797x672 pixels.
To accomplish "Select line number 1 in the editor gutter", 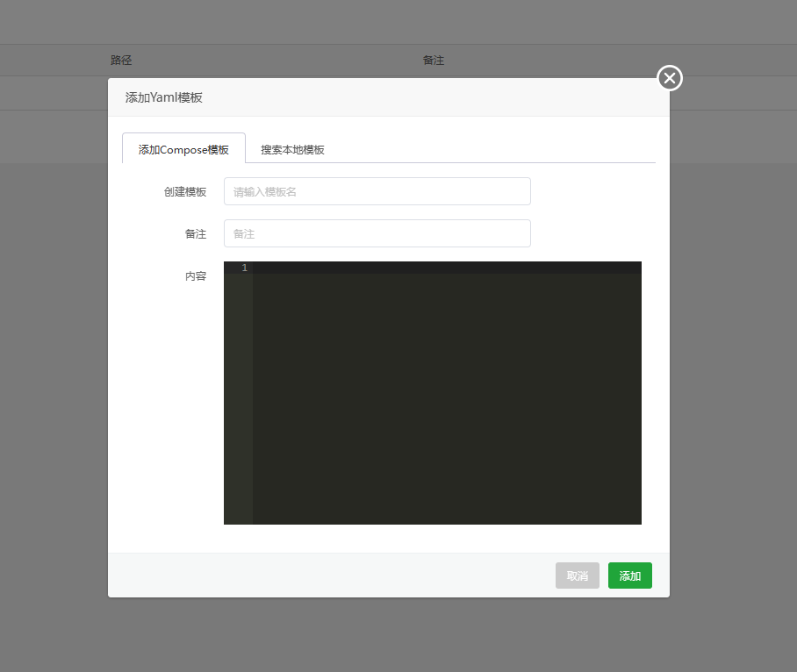I will [244, 268].
